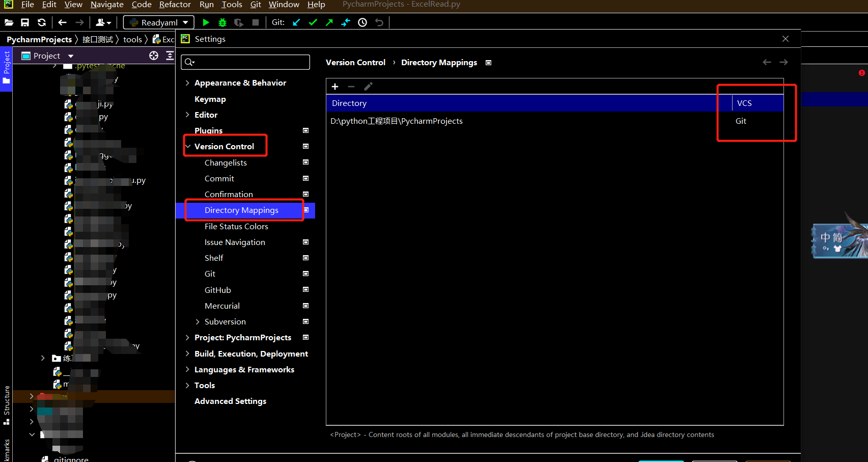Rollback changes with the undo arrow icon
Viewport: 868px width, 462px height.
pyautogui.click(x=379, y=22)
